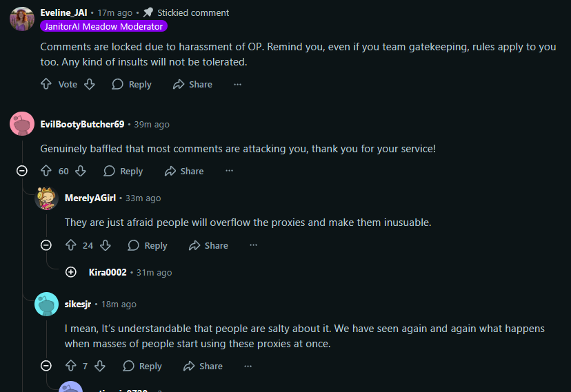This screenshot has height=392, width=571.
Task: Open the sikesjr username link
Action: (78, 304)
